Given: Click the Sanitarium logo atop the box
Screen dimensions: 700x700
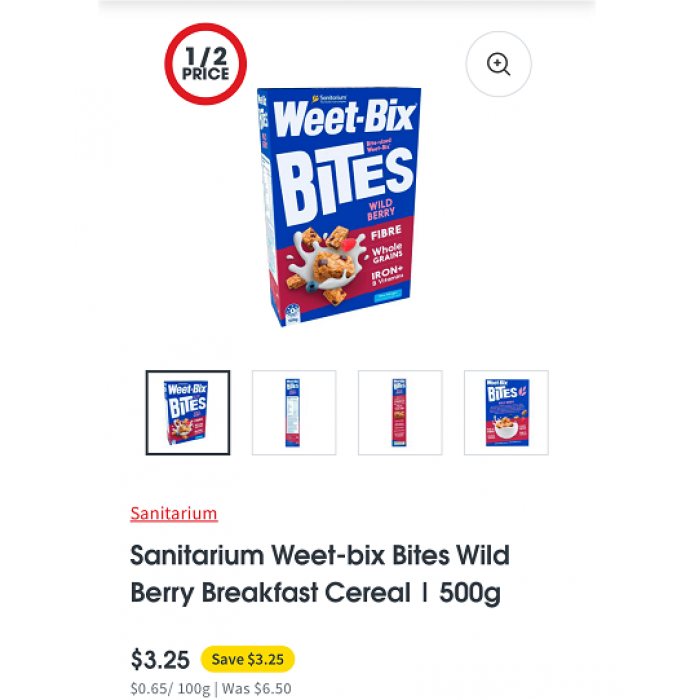Looking at the screenshot, I should pos(329,98).
